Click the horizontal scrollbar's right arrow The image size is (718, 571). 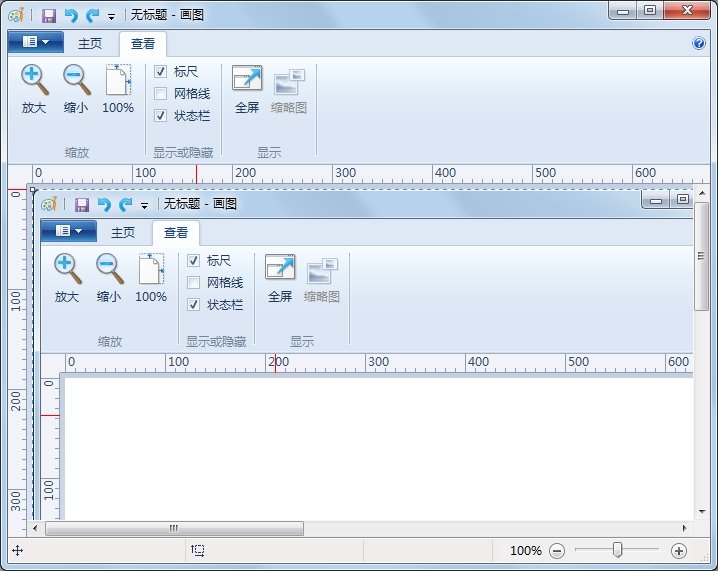coord(685,528)
